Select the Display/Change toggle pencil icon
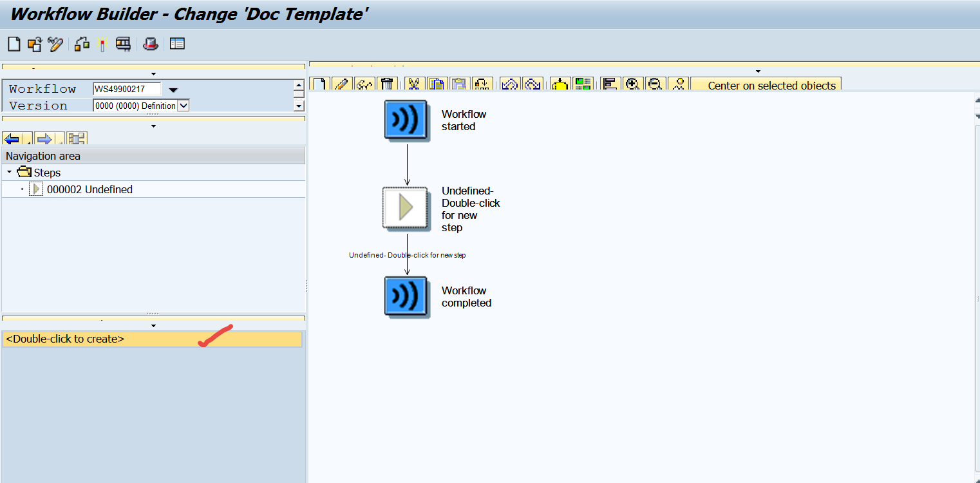 pyautogui.click(x=55, y=44)
